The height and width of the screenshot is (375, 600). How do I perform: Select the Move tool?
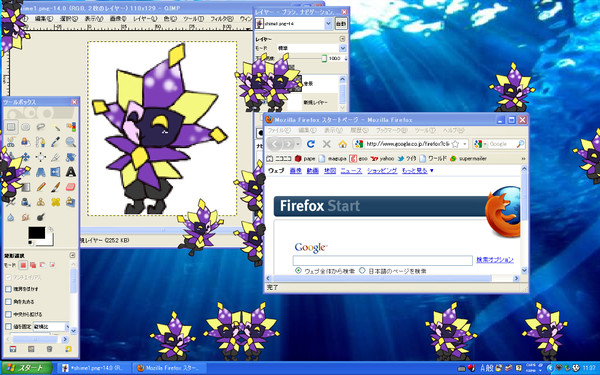pyautogui.click(x=26, y=157)
